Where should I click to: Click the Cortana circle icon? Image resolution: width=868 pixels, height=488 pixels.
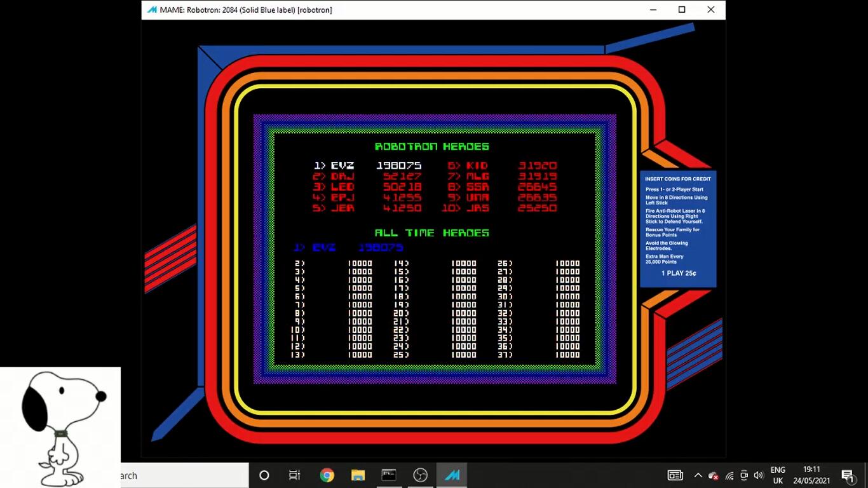click(264, 475)
